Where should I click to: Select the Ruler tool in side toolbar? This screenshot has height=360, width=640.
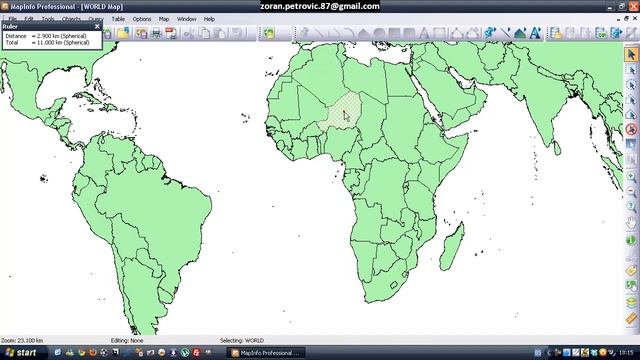(631, 318)
